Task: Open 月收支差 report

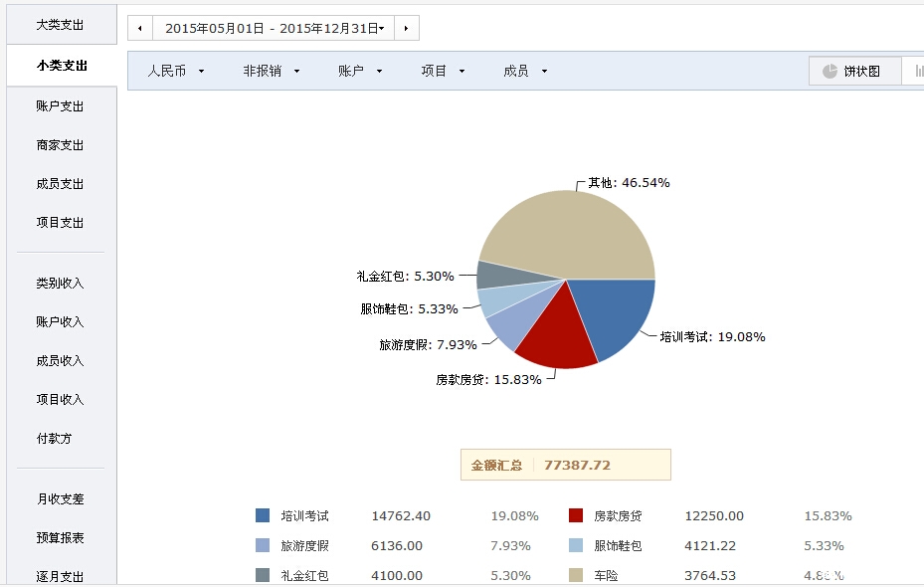Action: point(60,499)
